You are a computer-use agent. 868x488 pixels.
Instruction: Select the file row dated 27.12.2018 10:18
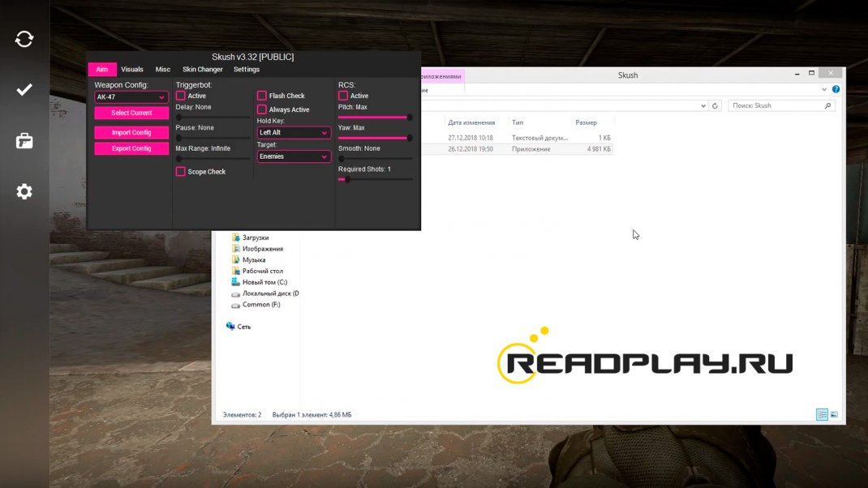click(517, 138)
